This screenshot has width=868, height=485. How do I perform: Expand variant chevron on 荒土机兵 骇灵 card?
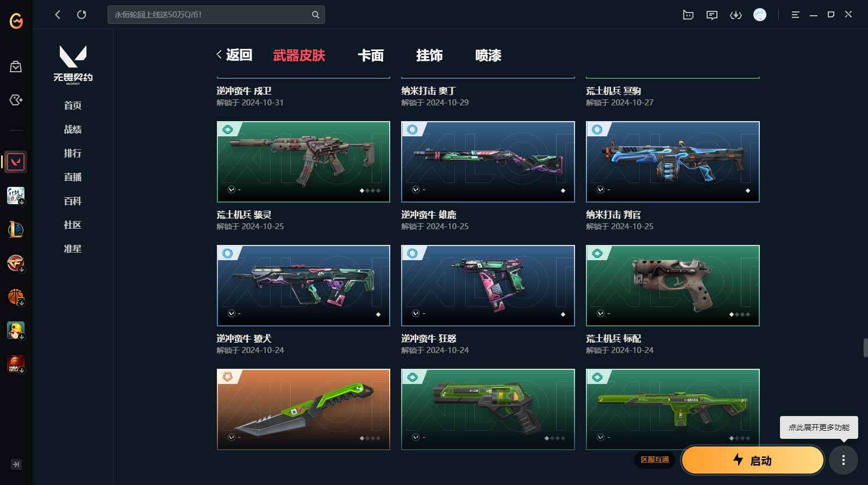pos(232,190)
